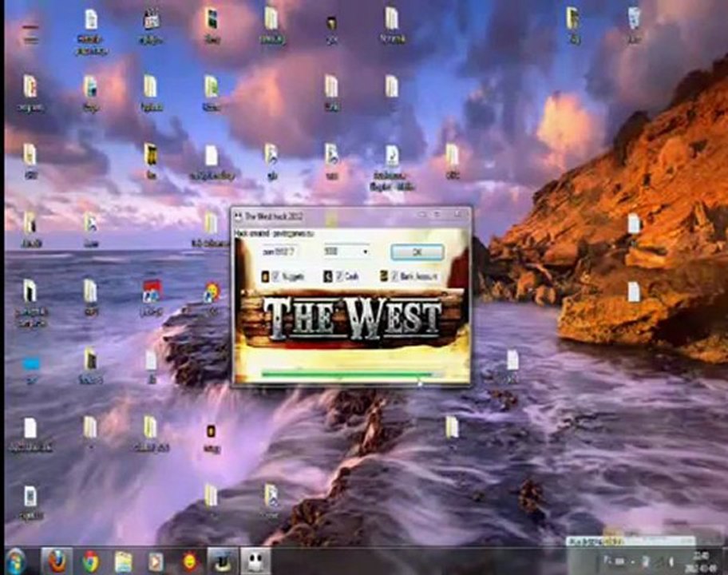Click The West hack title bar icon
The width and height of the screenshot is (728, 575).
pos(238,216)
